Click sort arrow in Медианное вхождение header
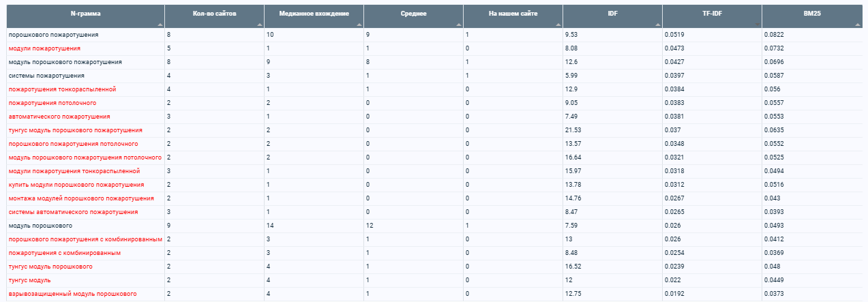The width and height of the screenshot is (868, 302). [359, 24]
